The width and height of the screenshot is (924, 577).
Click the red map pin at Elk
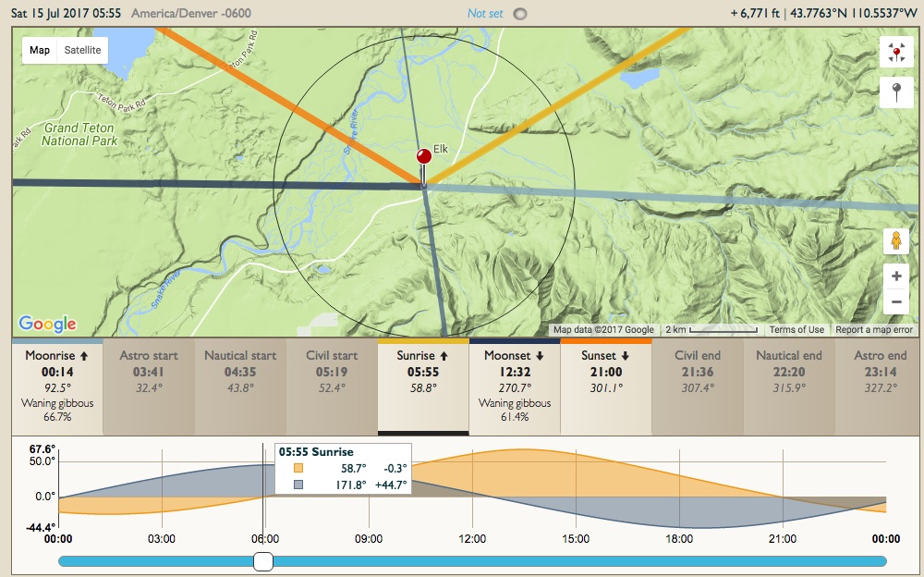coord(424,158)
